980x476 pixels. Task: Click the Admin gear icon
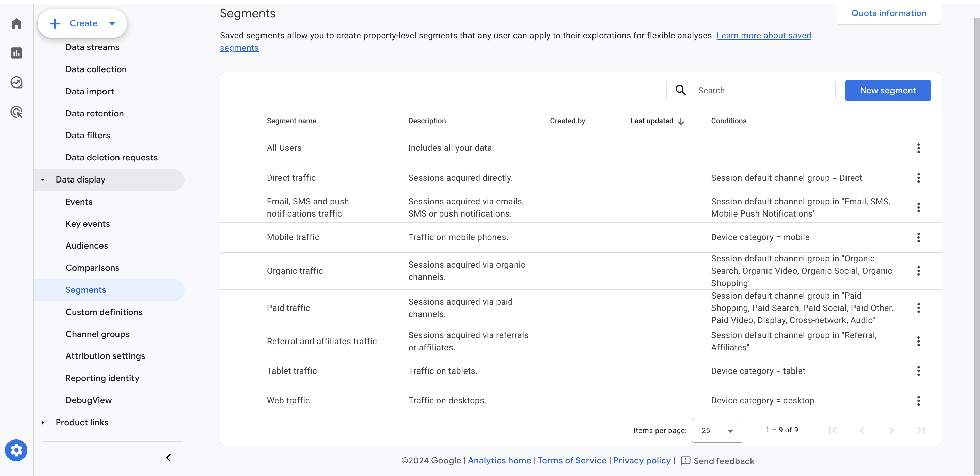pyautogui.click(x=16, y=450)
